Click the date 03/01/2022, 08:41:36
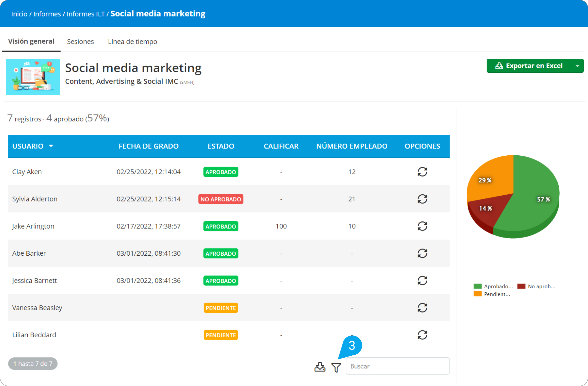588x386 pixels. [149, 281]
